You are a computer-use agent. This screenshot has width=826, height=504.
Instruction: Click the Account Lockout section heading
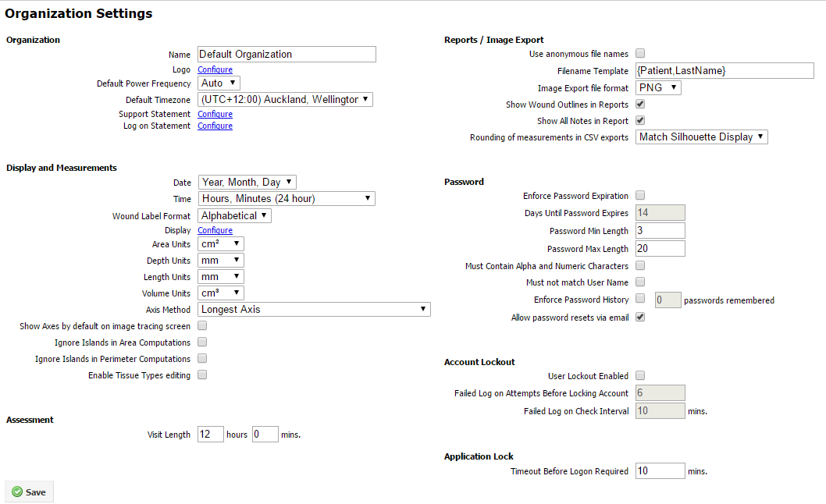[x=479, y=362]
